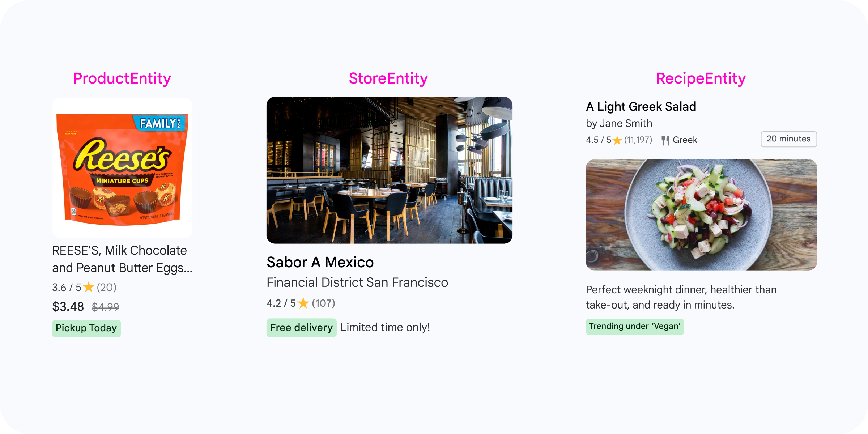The width and height of the screenshot is (868, 434).
Task: Click the crossed-out $4.99 price
Action: [105, 307]
